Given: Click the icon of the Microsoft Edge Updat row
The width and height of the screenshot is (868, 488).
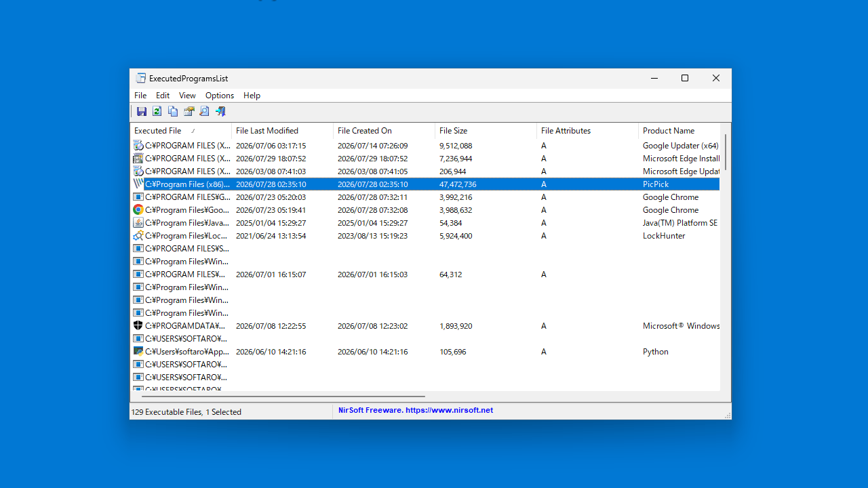Looking at the screenshot, I should point(138,171).
